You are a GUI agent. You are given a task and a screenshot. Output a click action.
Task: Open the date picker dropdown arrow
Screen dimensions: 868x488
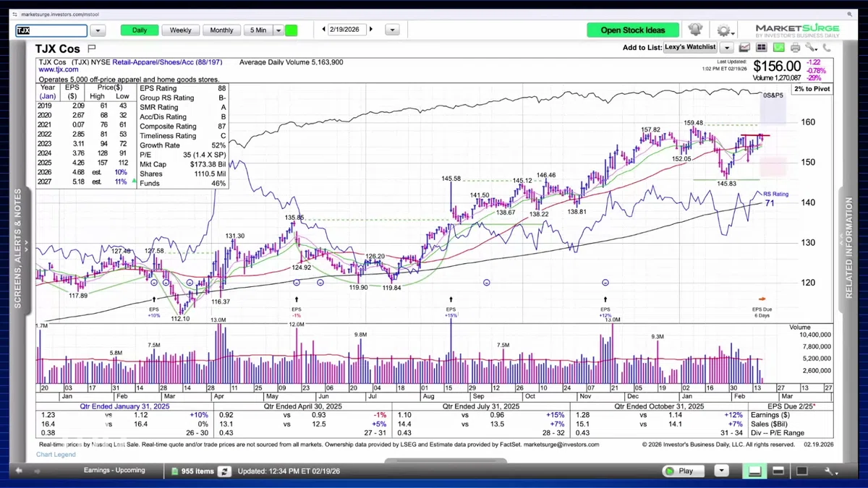(x=392, y=30)
